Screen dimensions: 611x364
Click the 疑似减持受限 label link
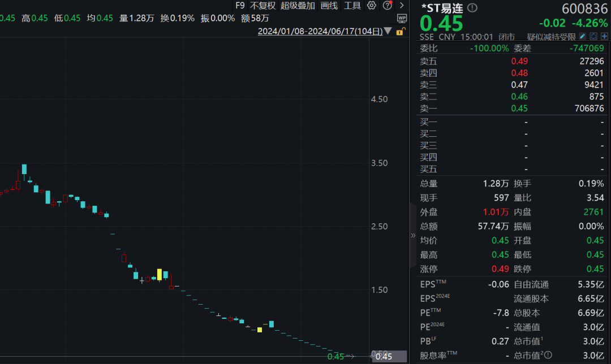pos(551,37)
